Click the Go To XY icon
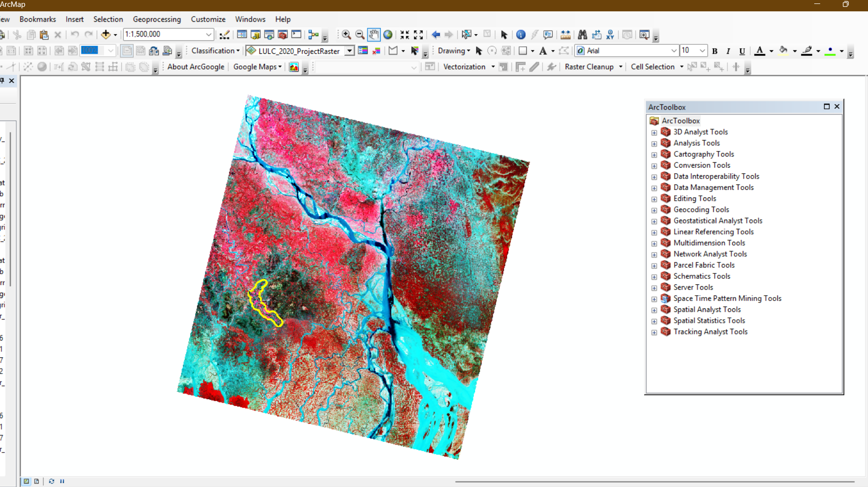 click(610, 35)
